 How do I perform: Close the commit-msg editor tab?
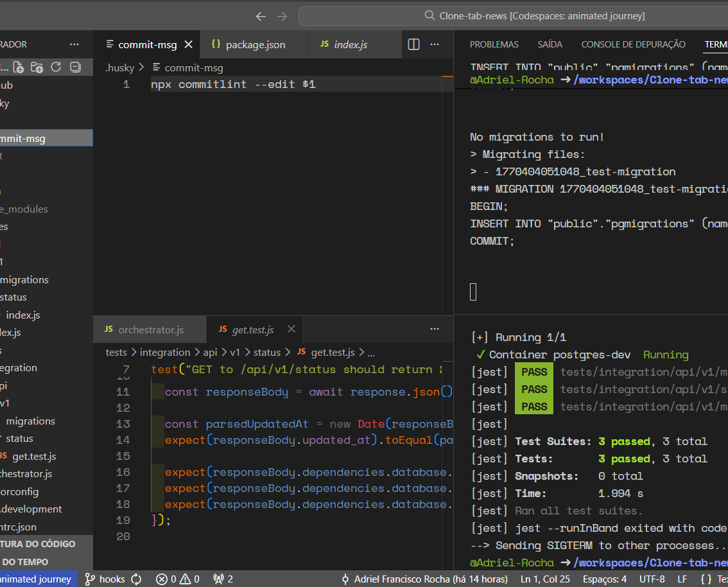[189, 44]
